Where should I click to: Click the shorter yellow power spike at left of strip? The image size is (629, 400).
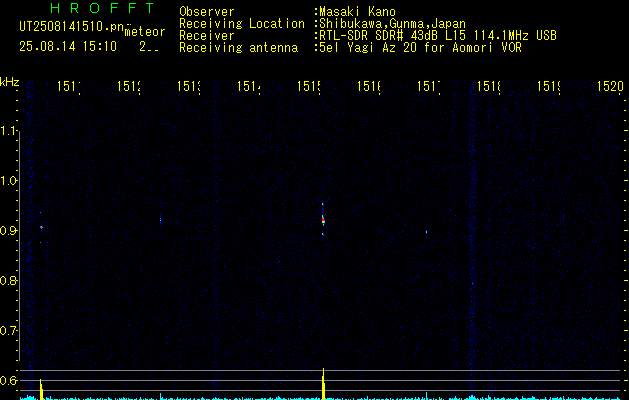pyautogui.click(x=41, y=389)
